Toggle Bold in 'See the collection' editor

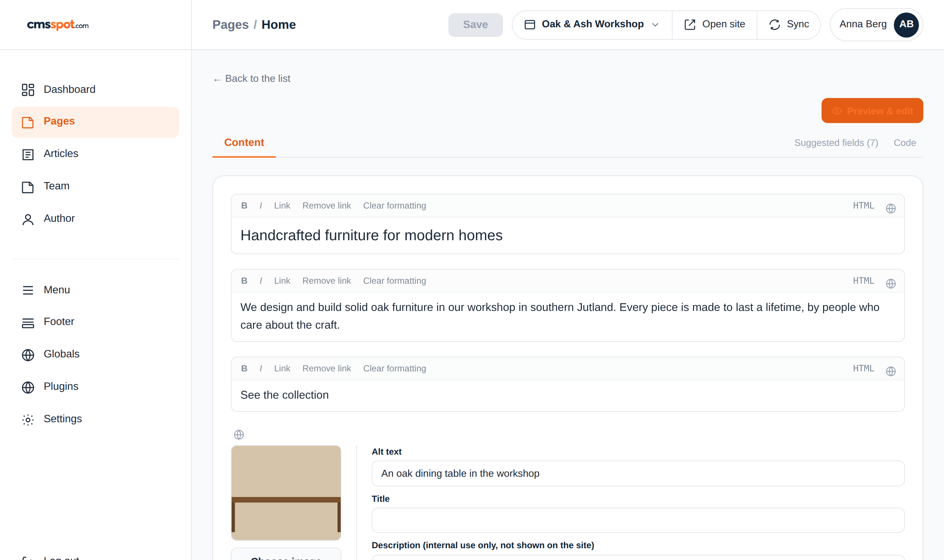[244, 368]
